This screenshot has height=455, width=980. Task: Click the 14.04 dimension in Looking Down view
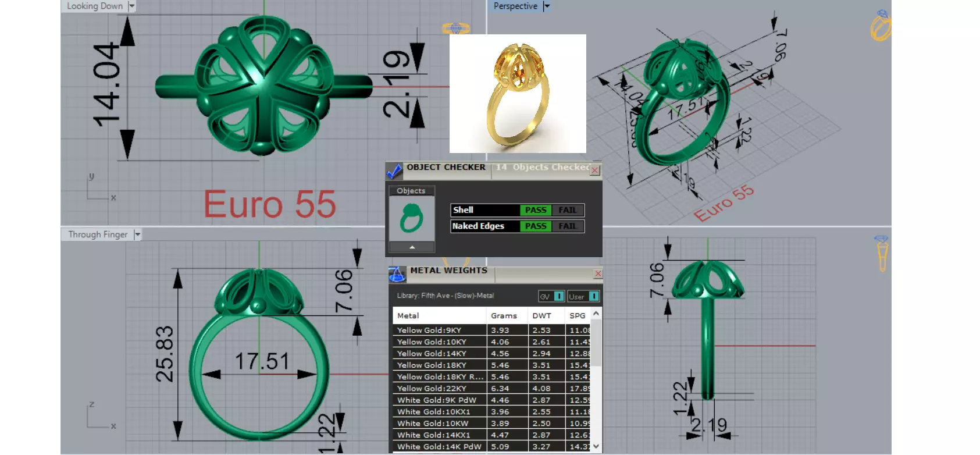pyautogui.click(x=107, y=85)
